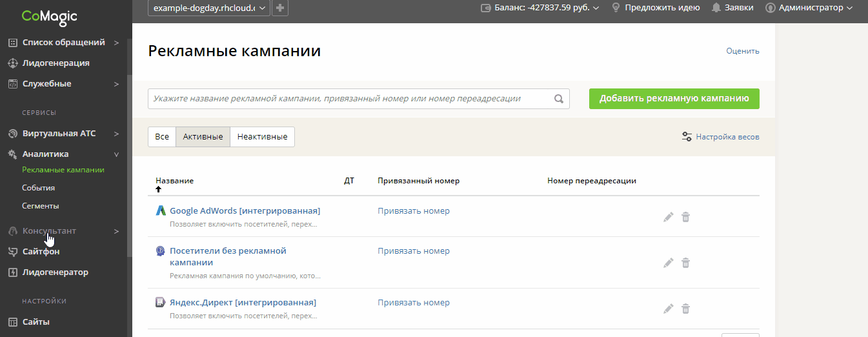Open the Администратор account menu arrow
The height and width of the screenshot is (337, 868).
(x=849, y=8)
